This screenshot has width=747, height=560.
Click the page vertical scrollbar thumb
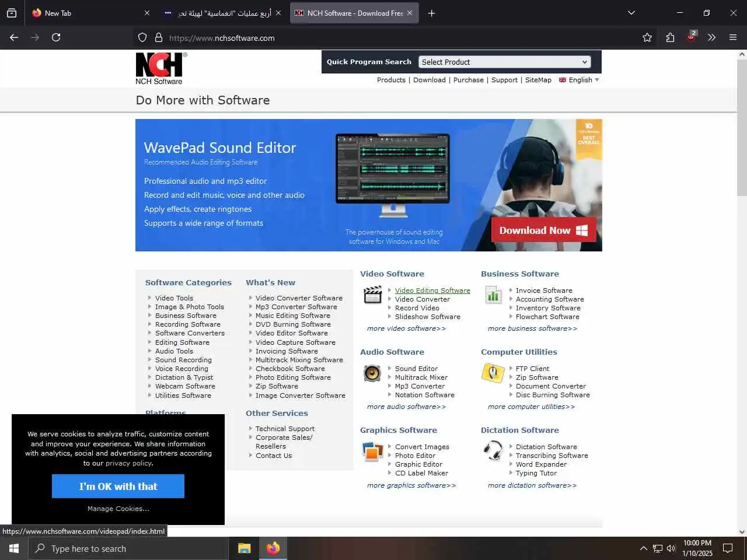[742, 128]
